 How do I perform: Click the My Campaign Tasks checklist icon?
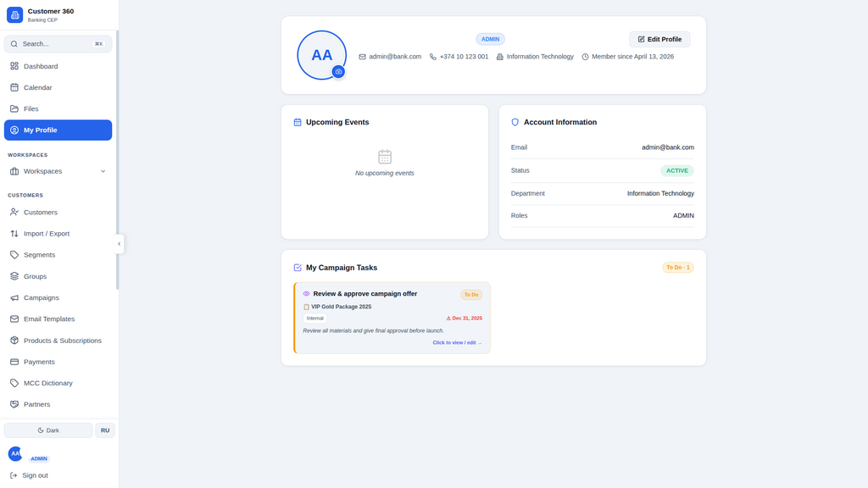tap(298, 268)
